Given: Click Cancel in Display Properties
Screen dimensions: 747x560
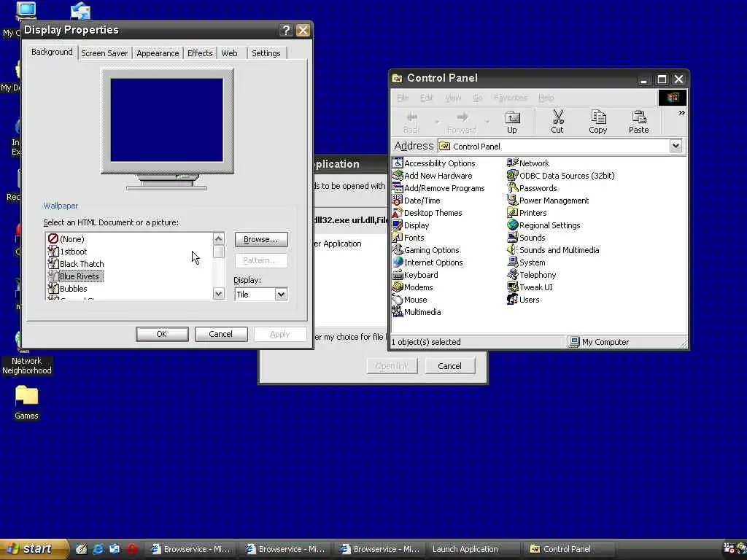Looking at the screenshot, I should (x=221, y=334).
